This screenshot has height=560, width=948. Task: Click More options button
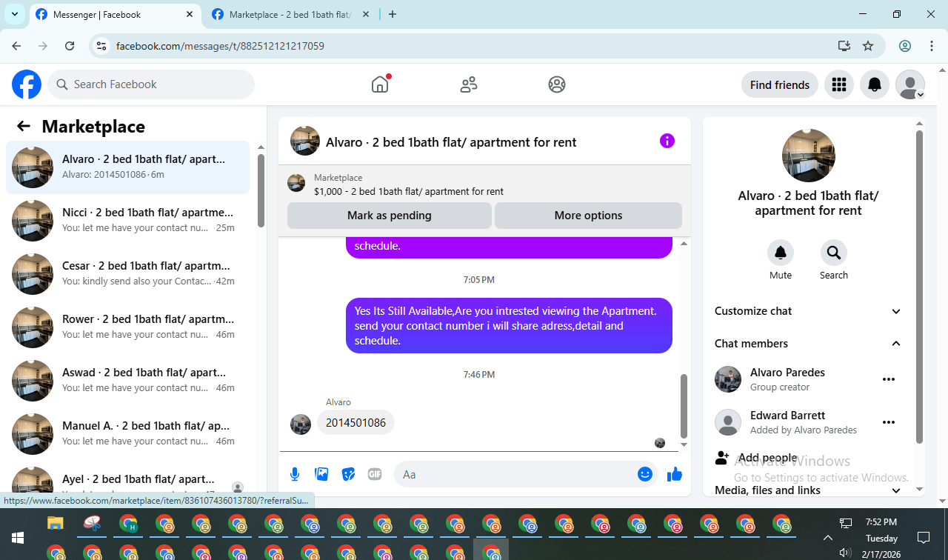588,216
